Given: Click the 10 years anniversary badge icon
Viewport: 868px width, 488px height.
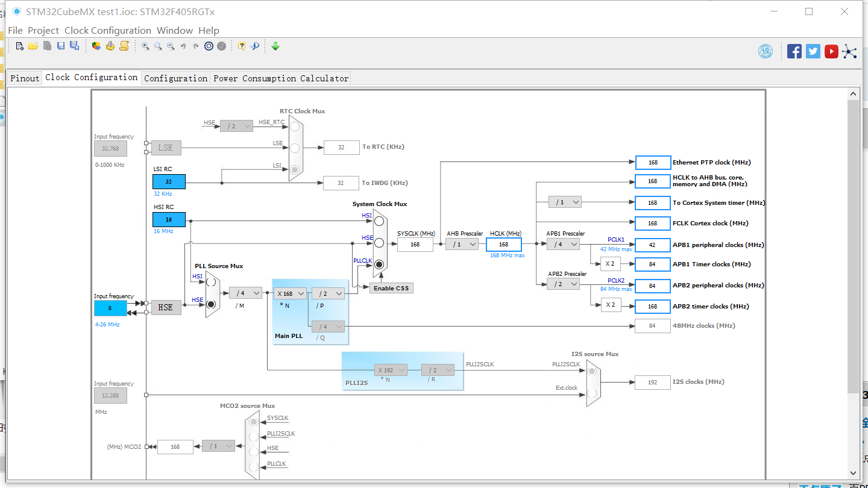Looking at the screenshot, I should tap(766, 51).
